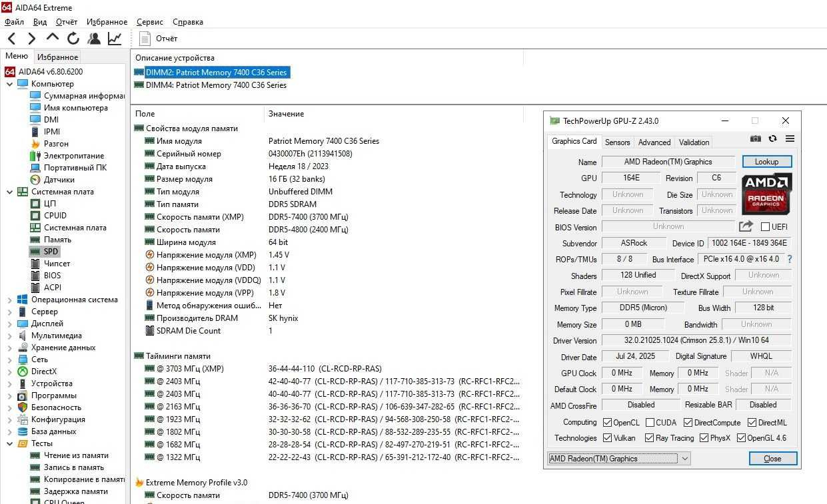This screenshot has width=827, height=504.
Task: Switch to GPU-Z Validation tab
Action: coord(694,142)
